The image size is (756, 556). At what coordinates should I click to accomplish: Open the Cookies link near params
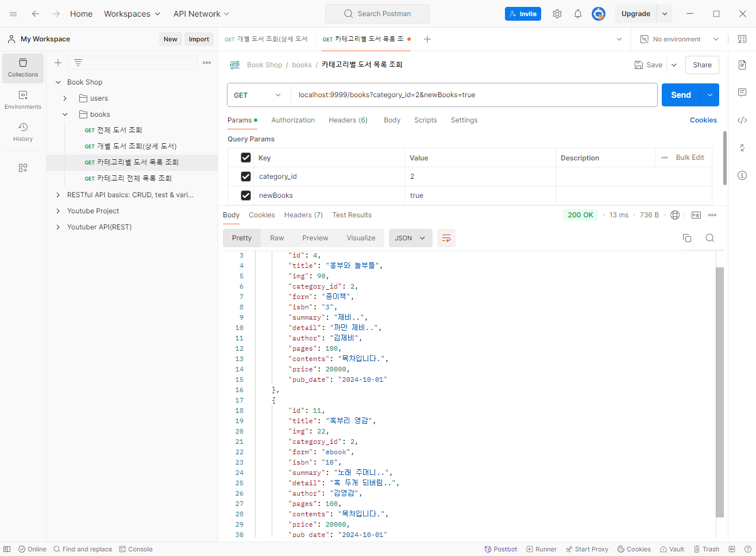[x=703, y=120]
